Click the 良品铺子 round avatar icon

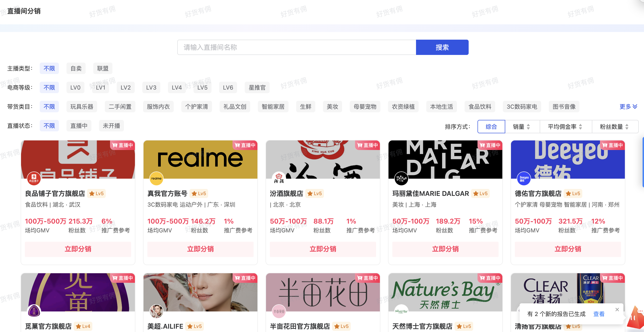pos(34,178)
